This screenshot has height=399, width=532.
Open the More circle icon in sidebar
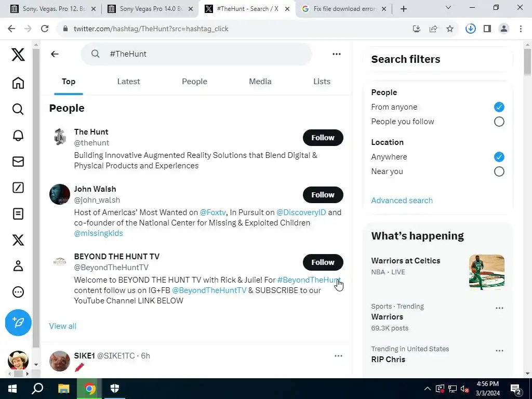pyautogui.click(x=18, y=292)
